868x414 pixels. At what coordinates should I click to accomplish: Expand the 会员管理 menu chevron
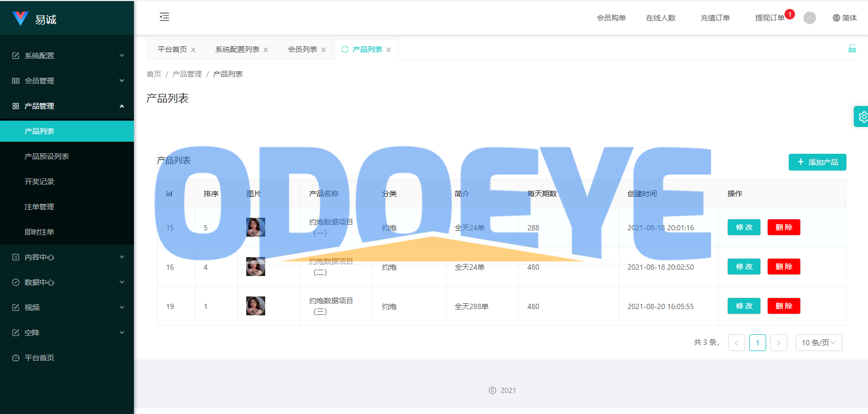(x=122, y=81)
